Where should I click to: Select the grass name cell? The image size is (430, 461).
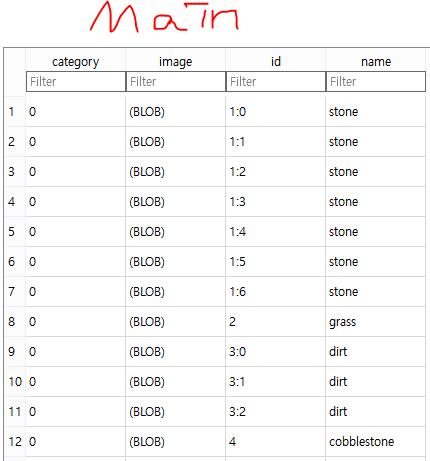click(x=376, y=322)
